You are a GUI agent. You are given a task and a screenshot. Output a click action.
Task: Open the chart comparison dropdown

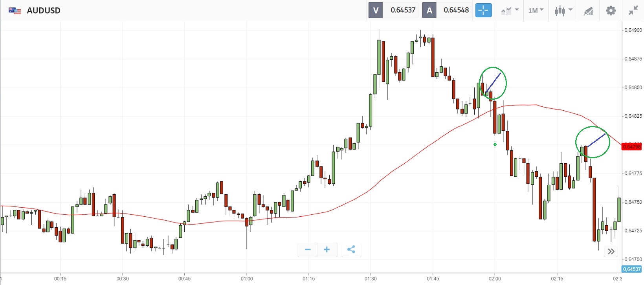(x=510, y=11)
